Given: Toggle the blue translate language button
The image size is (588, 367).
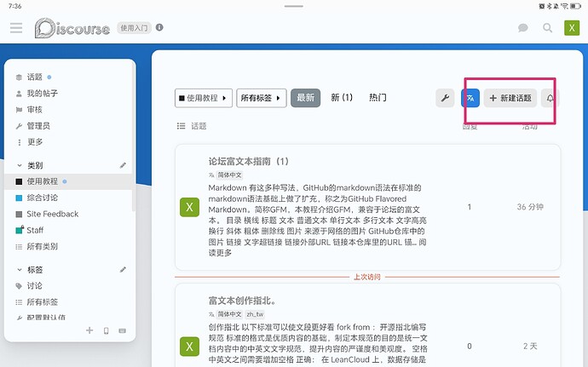Looking at the screenshot, I should coord(470,98).
